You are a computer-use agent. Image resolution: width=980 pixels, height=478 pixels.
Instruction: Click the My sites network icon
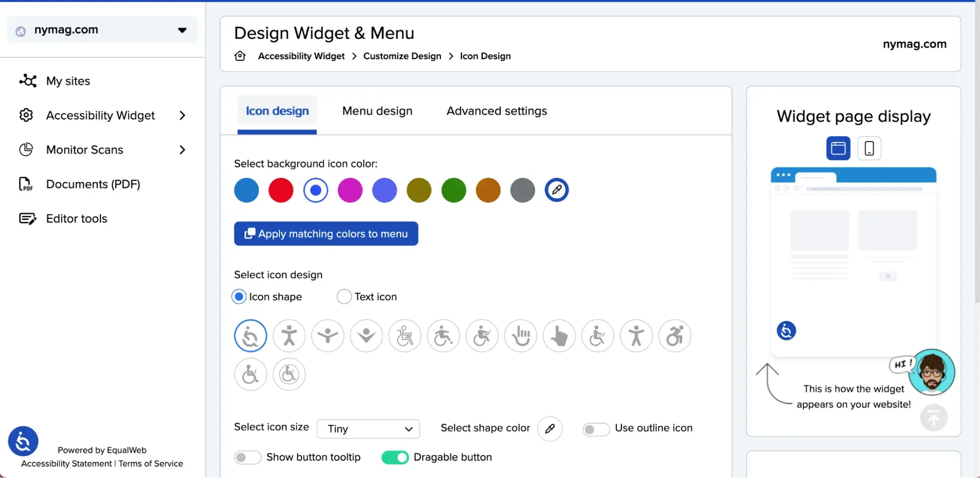(27, 81)
